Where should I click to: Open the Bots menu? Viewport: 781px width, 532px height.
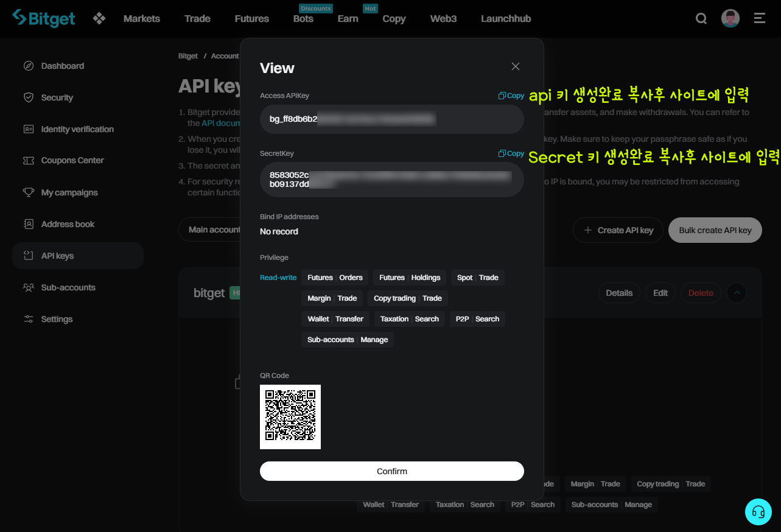point(303,19)
